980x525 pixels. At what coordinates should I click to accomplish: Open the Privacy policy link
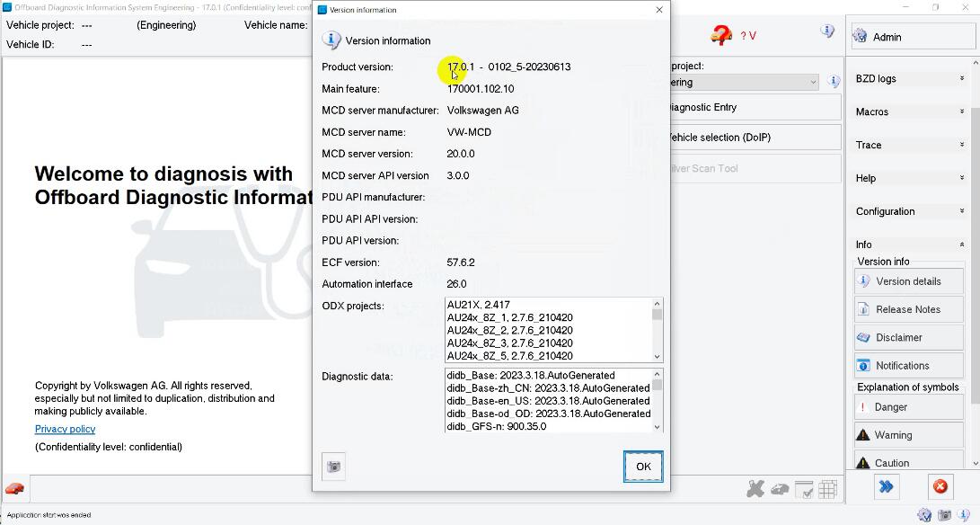pos(65,429)
